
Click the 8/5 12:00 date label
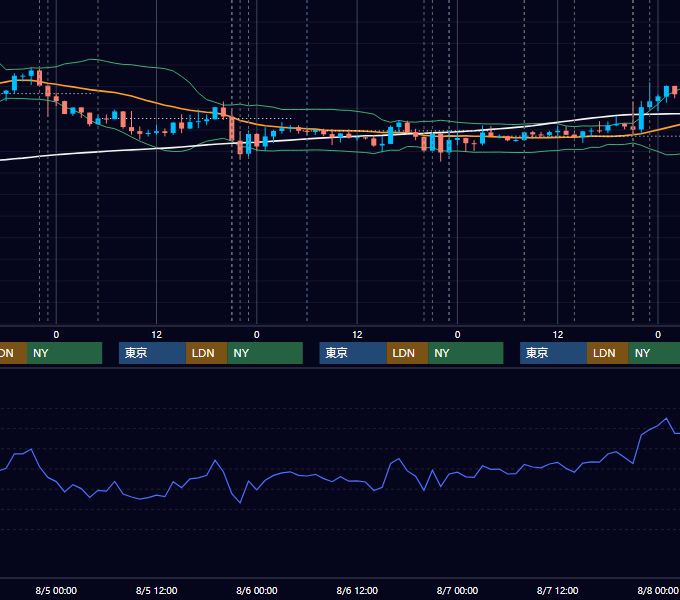[x=157, y=590]
